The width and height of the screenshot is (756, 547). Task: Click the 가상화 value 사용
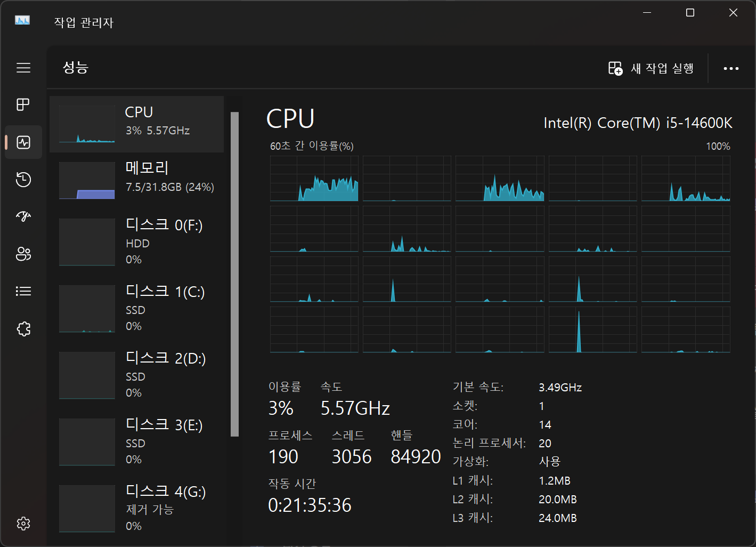tap(550, 461)
